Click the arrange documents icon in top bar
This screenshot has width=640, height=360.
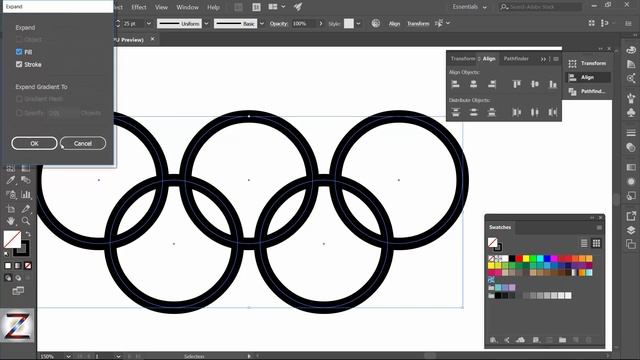tap(276, 7)
